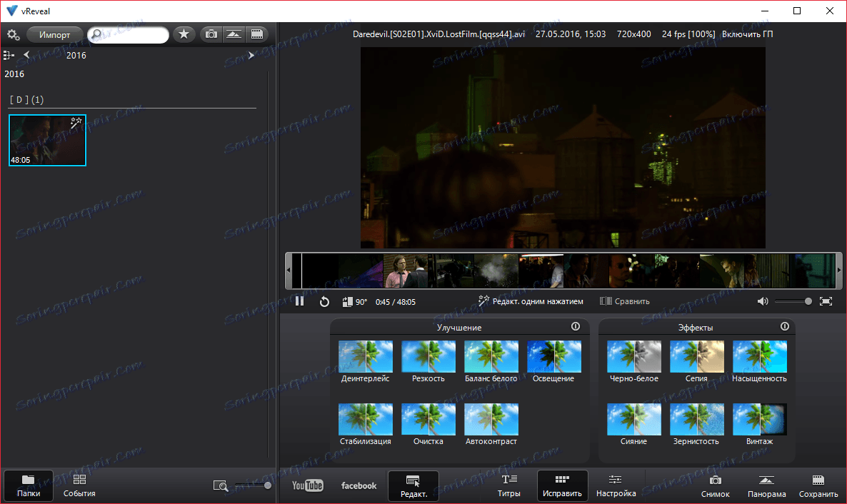Switch to the События tab
This screenshot has width=847, height=504.
coord(79,485)
